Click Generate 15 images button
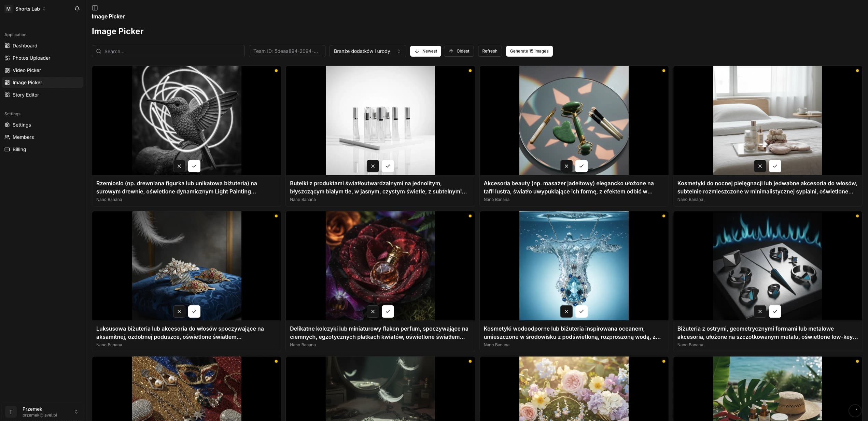The width and height of the screenshot is (868, 421). tap(529, 51)
